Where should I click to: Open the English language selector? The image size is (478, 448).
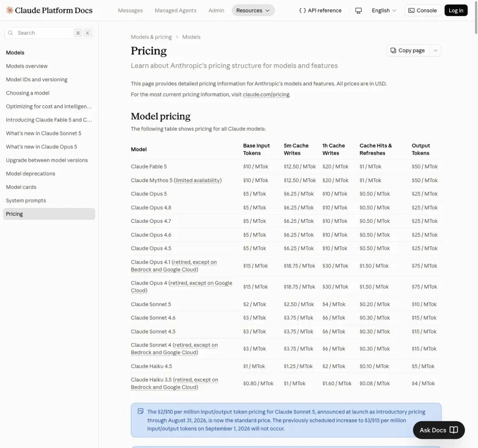pos(384,10)
